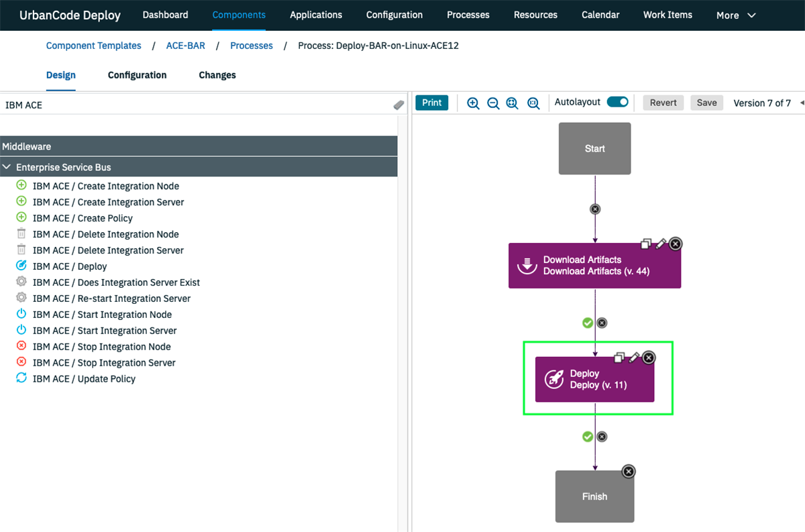This screenshot has width=805, height=532.
Task: Collapse the Enterprise Service Bus section
Action: tap(7, 167)
